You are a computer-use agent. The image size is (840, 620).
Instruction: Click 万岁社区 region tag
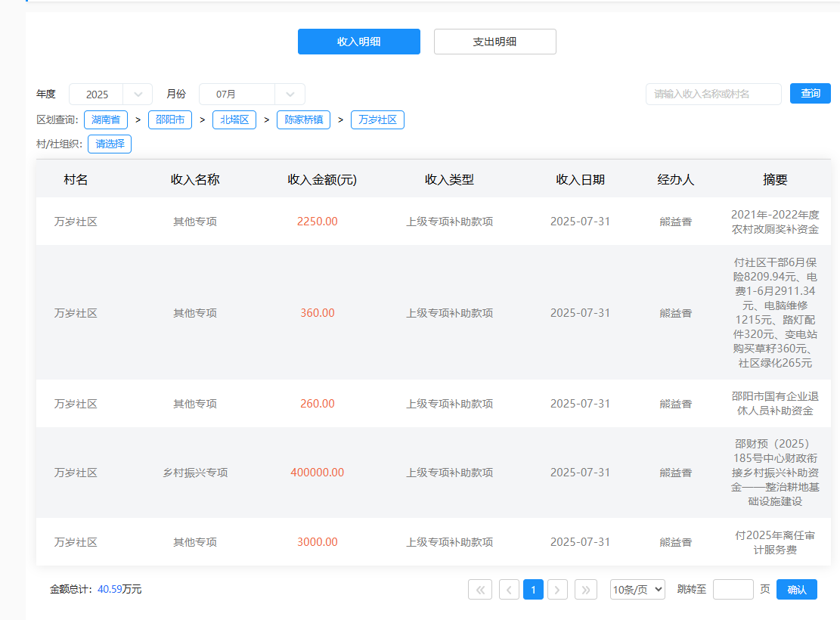tap(377, 120)
